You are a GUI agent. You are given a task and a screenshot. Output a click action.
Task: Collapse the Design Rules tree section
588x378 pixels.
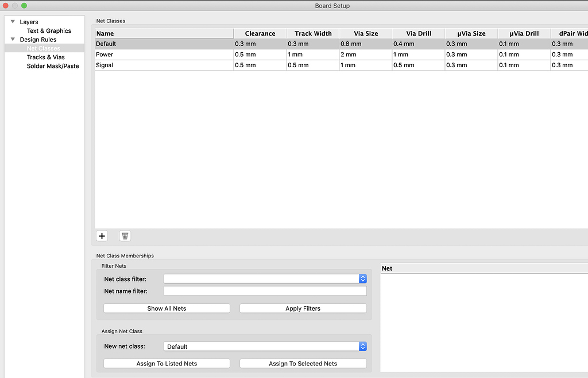click(x=13, y=39)
